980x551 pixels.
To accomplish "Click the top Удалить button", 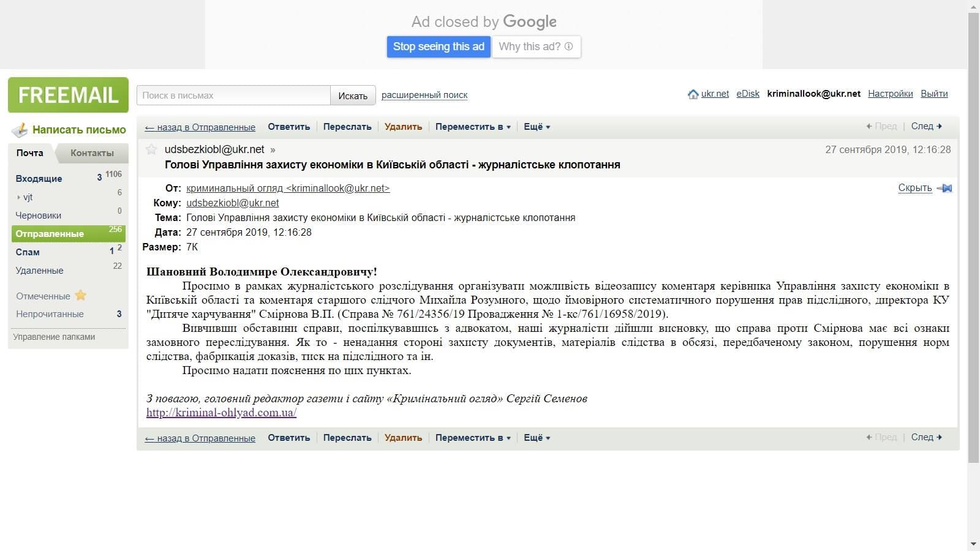I will click(403, 127).
